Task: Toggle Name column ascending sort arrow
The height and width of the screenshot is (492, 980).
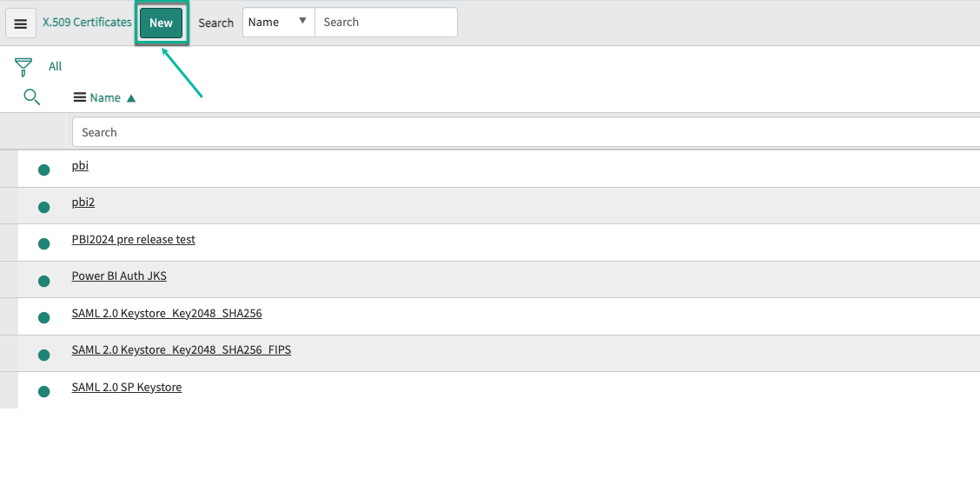Action: 131,98
